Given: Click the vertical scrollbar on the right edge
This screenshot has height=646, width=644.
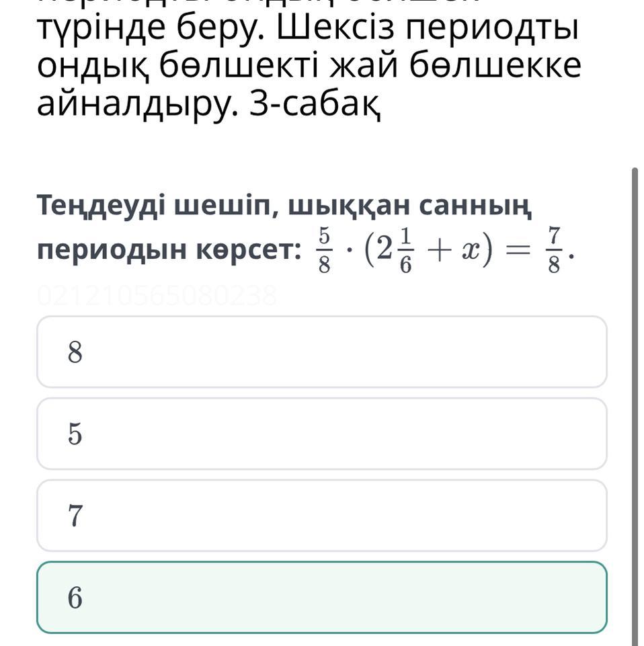Looking at the screenshot, I should (634, 403).
